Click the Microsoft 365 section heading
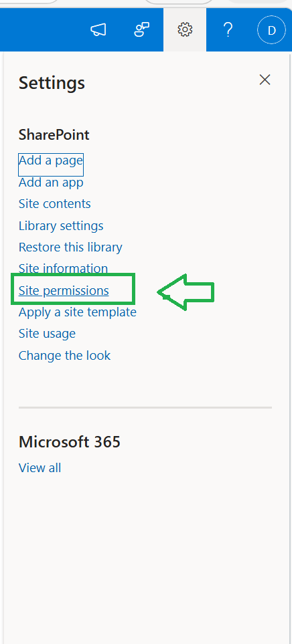This screenshot has height=644, width=292. coord(70,442)
